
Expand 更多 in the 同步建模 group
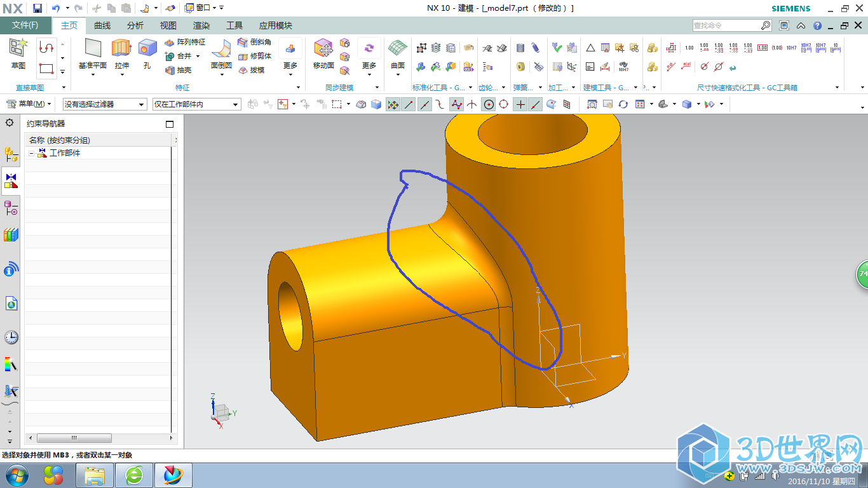pyautogui.click(x=369, y=56)
